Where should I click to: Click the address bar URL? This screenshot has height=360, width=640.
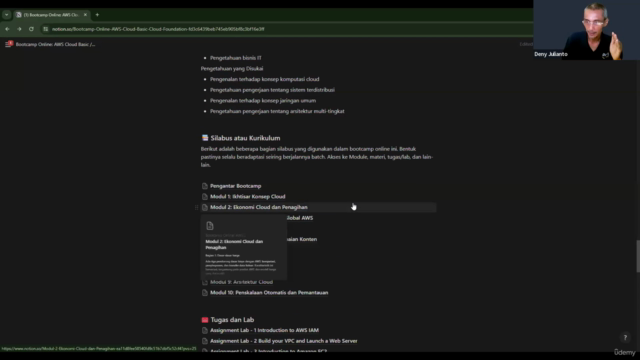tap(158, 29)
